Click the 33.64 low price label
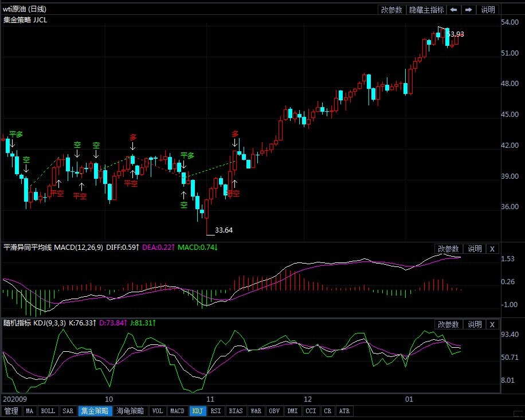Screen dimensions: 525x420 click(x=224, y=230)
